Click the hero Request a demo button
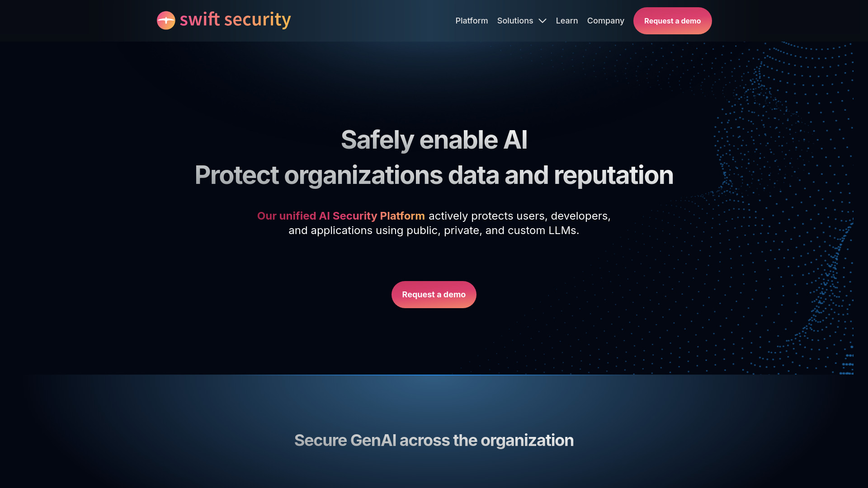Screen dimensions: 868x488 [x=434, y=294]
